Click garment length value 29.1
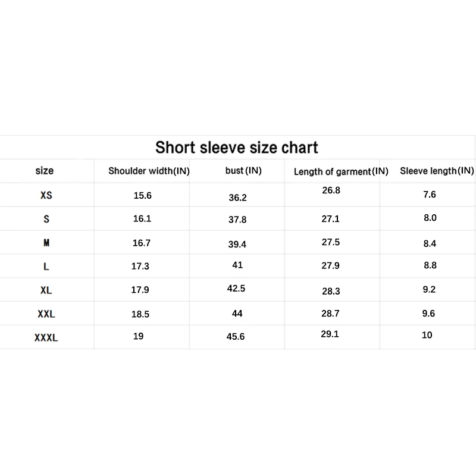The width and height of the screenshot is (476, 476). click(330, 334)
